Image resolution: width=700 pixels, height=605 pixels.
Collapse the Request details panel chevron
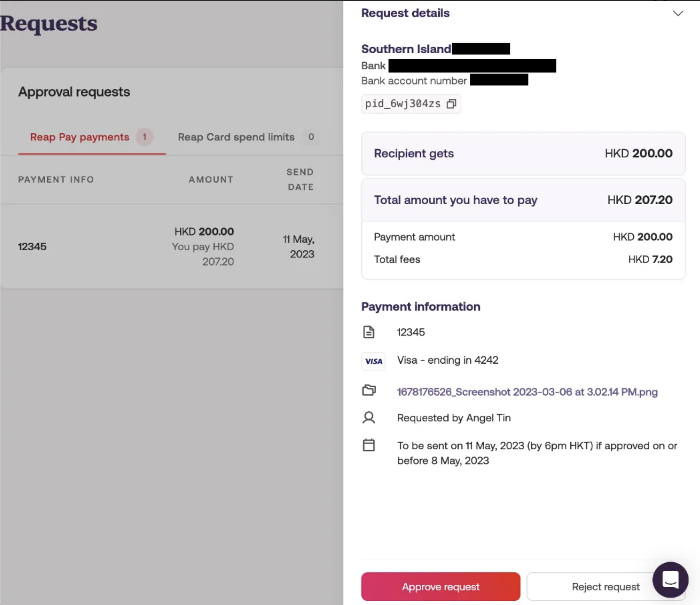[x=678, y=14]
